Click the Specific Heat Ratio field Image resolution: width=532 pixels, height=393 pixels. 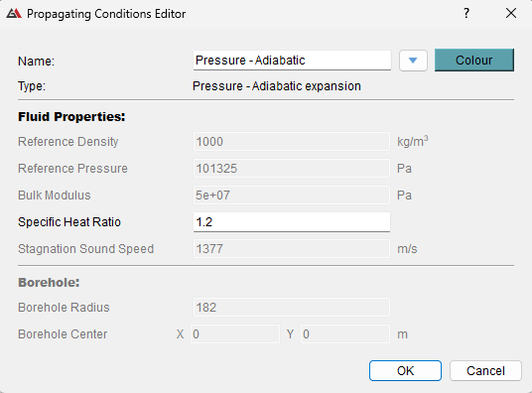[292, 222]
